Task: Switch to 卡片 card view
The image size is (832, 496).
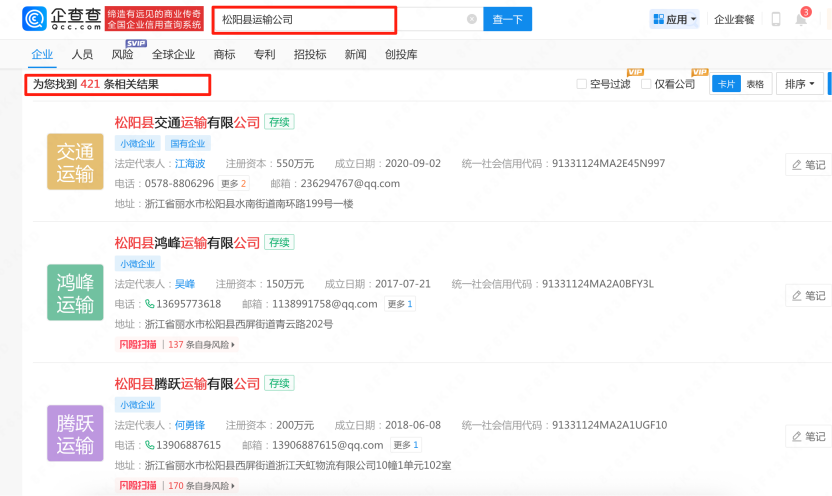Action: pos(726,84)
